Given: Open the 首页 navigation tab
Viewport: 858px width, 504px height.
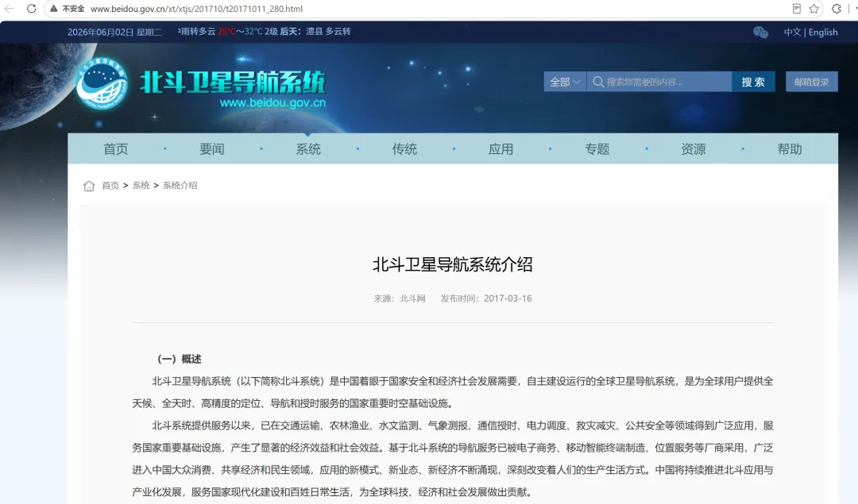Looking at the screenshot, I should [116, 148].
